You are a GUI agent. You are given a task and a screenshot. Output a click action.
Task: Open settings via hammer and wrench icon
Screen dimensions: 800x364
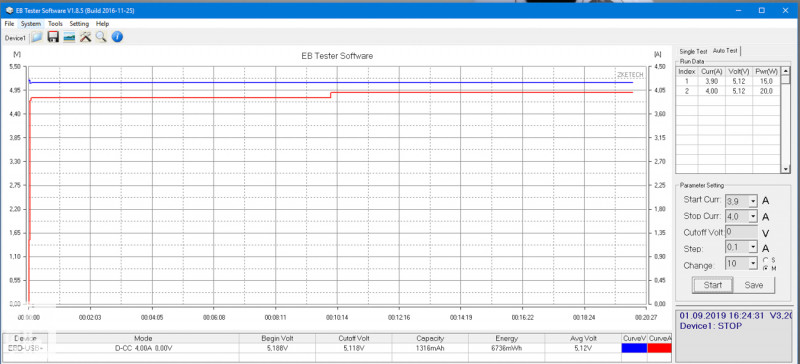pos(85,37)
